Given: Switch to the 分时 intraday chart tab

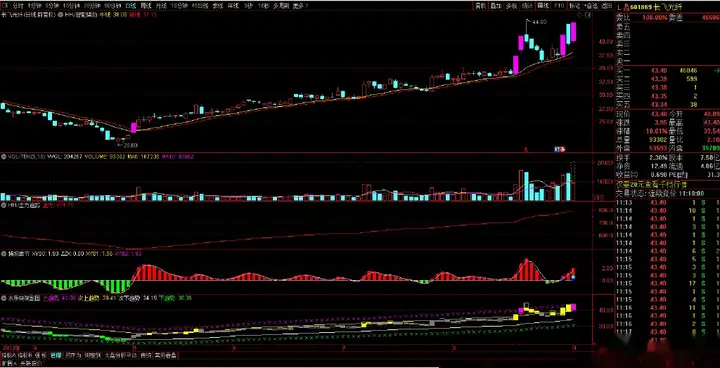Looking at the screenshot, I should coord(18,6).
